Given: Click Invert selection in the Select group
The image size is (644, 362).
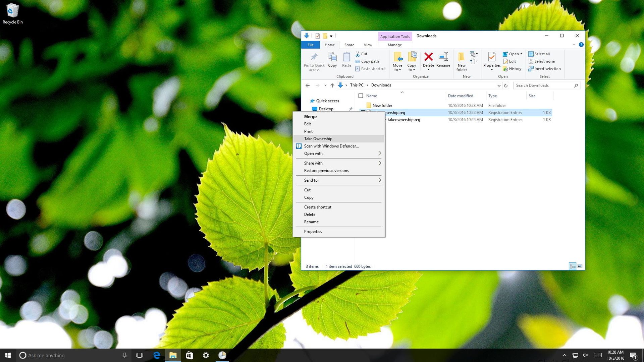Looking at the screenshot, I should (545, 69).
